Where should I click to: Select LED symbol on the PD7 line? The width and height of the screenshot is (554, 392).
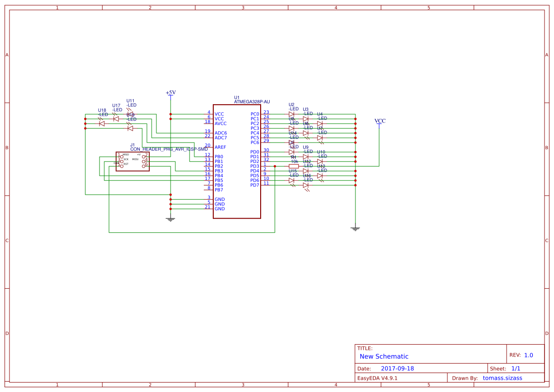pos(306,185)
